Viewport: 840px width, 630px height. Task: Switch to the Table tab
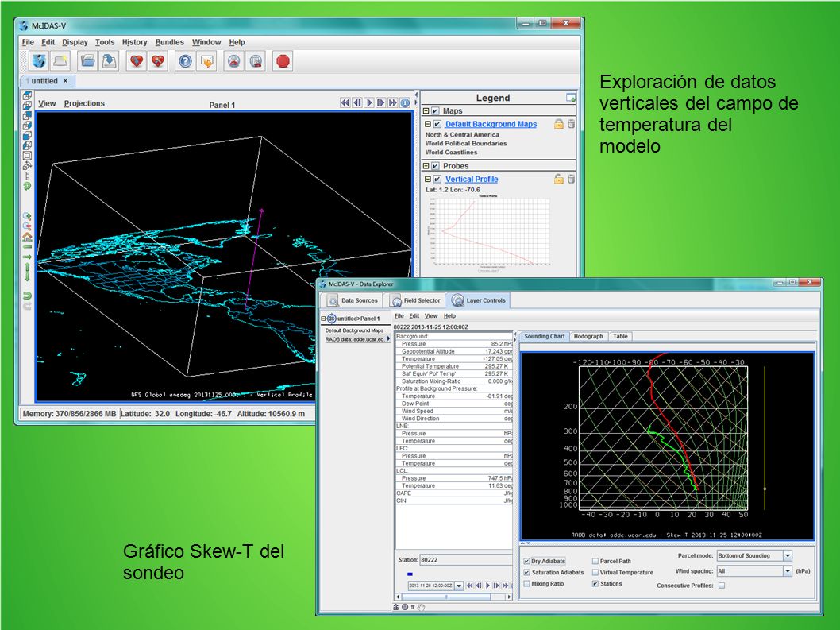click(x=620, y=336)
